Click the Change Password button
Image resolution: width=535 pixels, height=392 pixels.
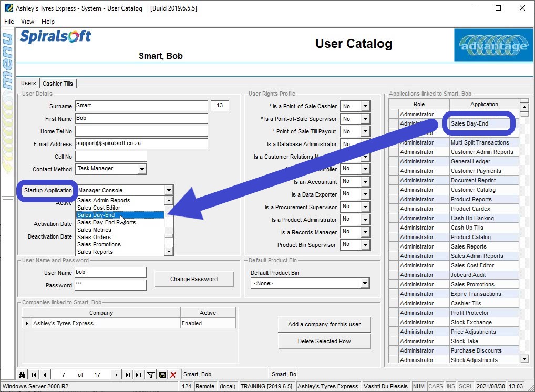click(194, 279)
